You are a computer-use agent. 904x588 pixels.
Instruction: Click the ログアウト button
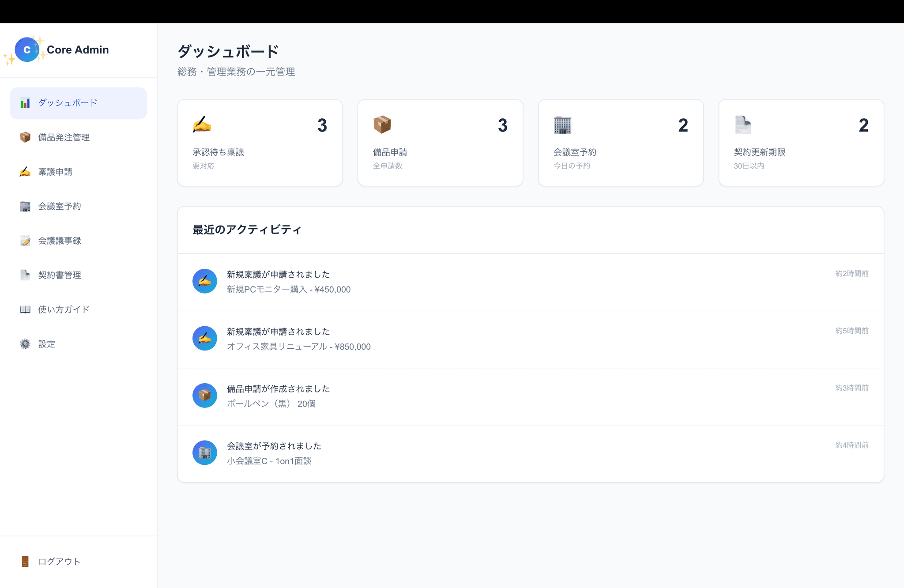point(51,562)
